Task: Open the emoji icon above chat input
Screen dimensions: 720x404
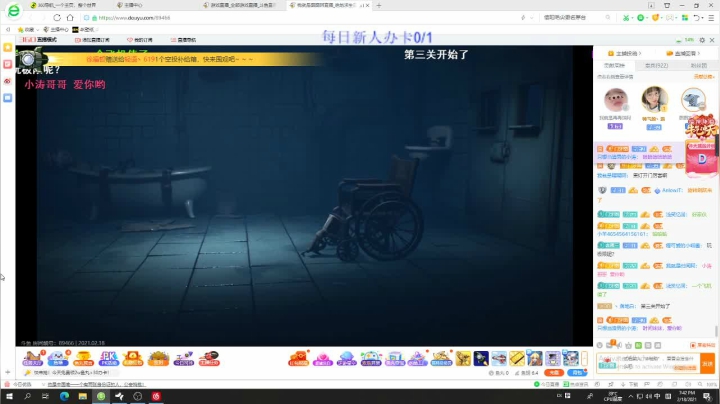Action: pos(600,345)
